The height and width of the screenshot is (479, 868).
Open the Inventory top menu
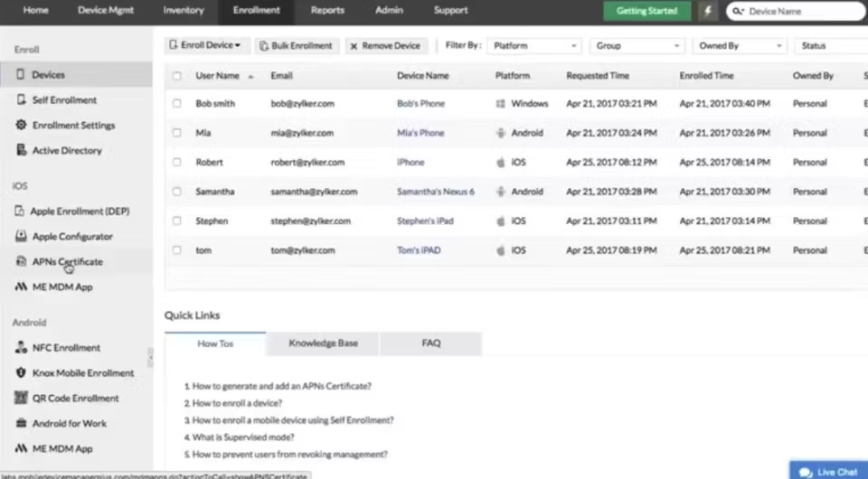pos(184,11)
